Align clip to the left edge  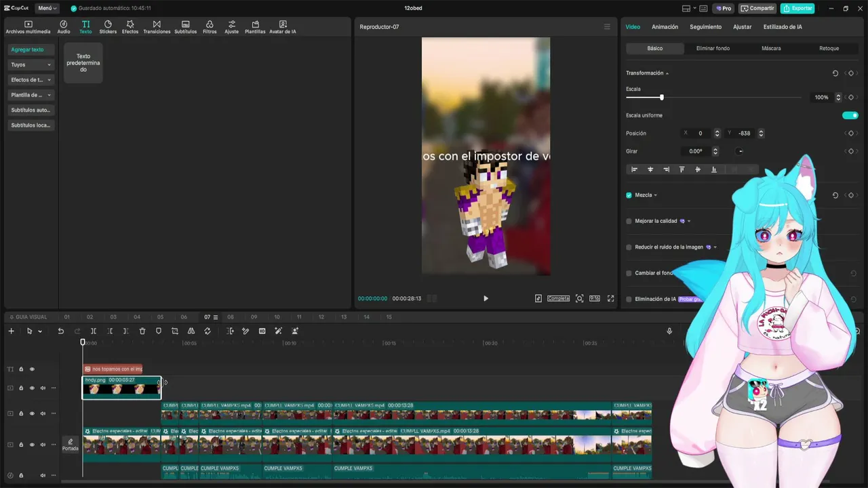[634, 169]
